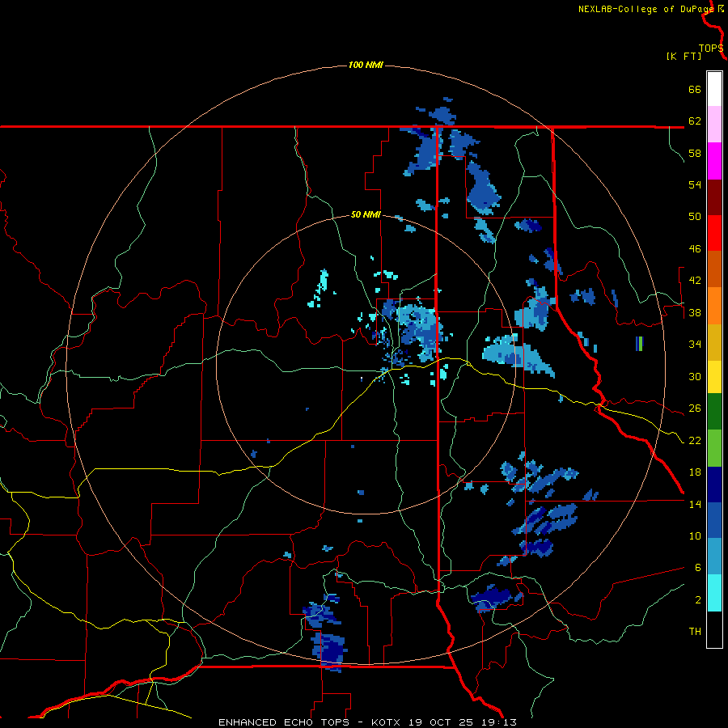
Task: Click legend value 26
Action: tap(695, 408)
